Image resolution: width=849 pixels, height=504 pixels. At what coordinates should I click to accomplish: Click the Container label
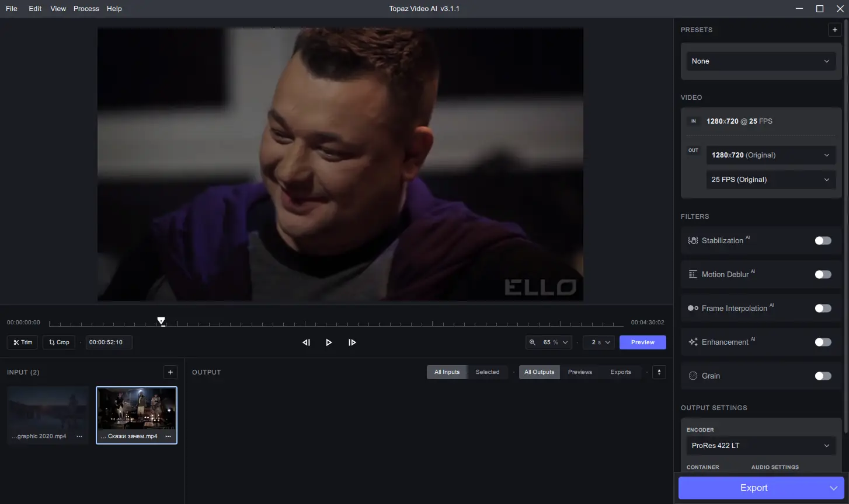(703, 467)
